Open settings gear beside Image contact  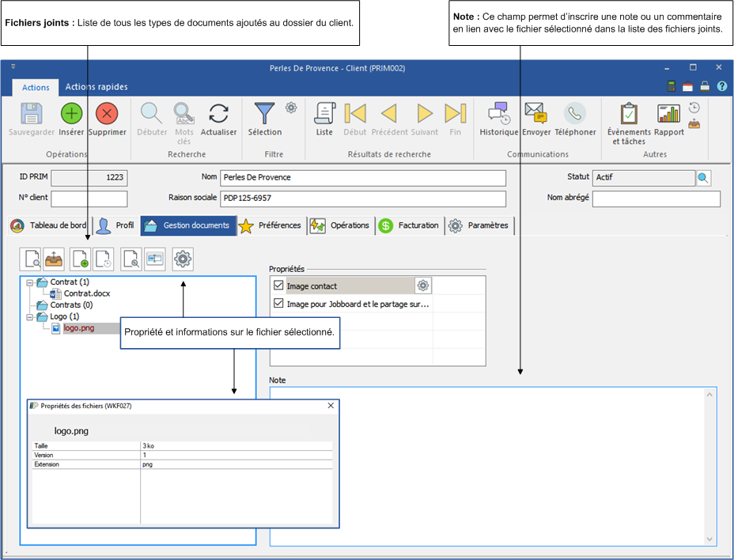point(423,286)
